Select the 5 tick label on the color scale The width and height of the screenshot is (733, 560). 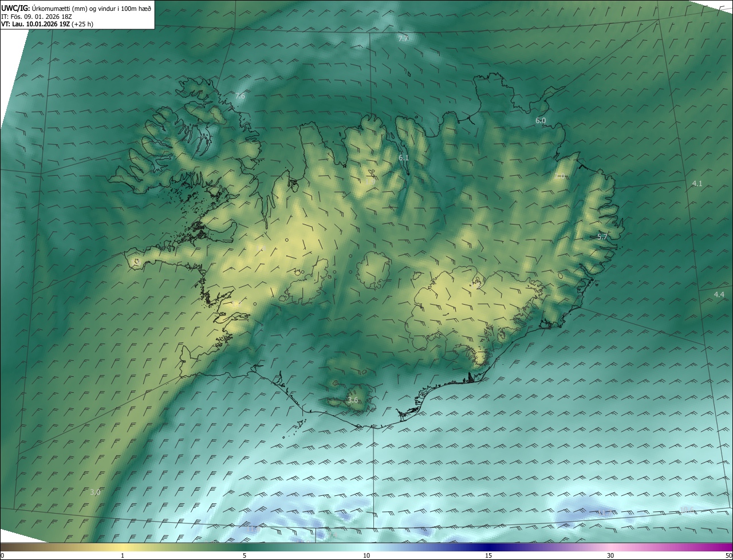(x=245, y=556)
